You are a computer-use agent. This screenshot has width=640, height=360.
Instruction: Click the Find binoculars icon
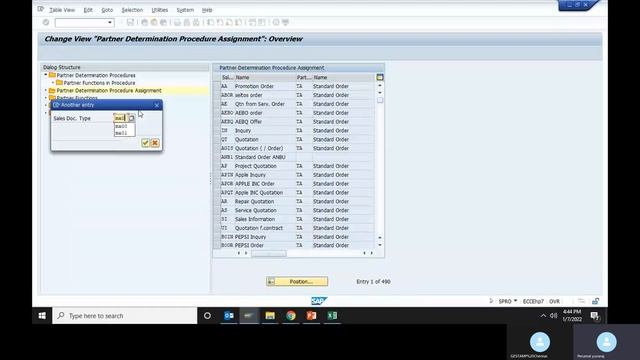click(187, 22)
